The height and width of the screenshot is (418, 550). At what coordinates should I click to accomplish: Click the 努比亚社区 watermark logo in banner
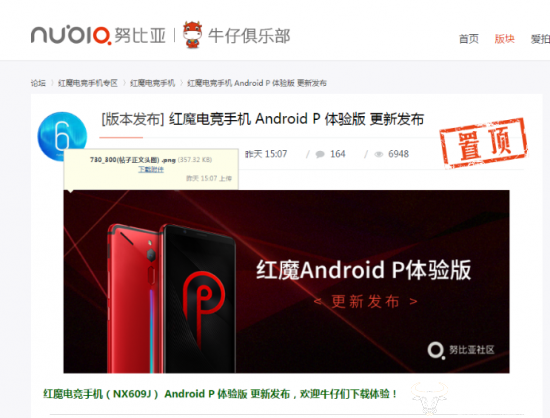click(x=461, y=350)
